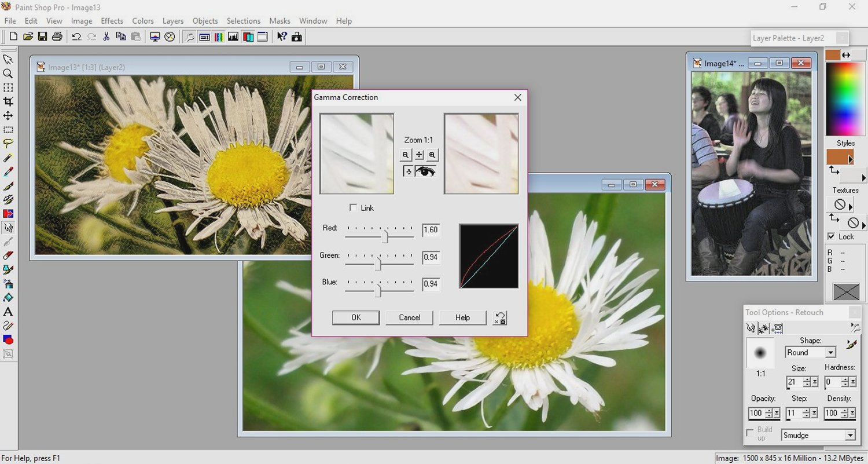Toggle the proof eye button in Gamma dialog
Image resolution: width=868 pixels, height=464 pixels.
[425, 171]
